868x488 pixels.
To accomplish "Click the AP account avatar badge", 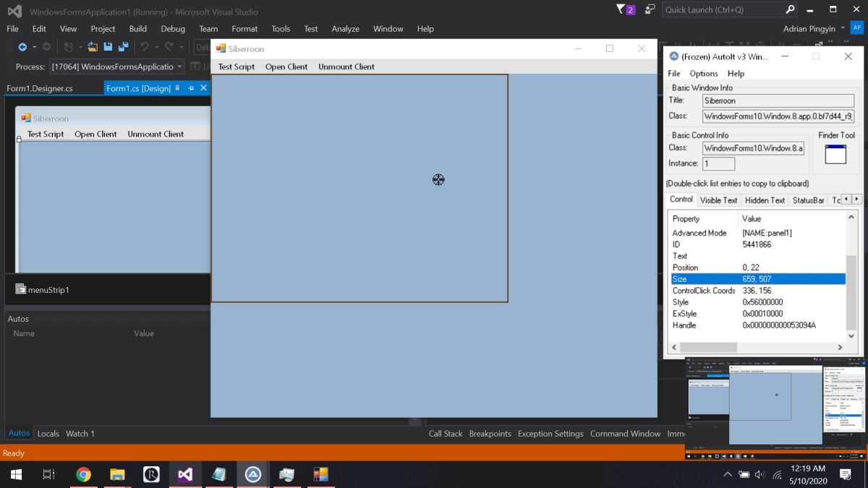I will 857,28.
